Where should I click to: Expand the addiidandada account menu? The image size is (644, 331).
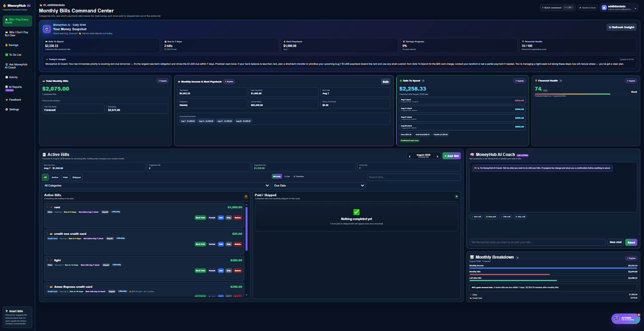[619, 7]
